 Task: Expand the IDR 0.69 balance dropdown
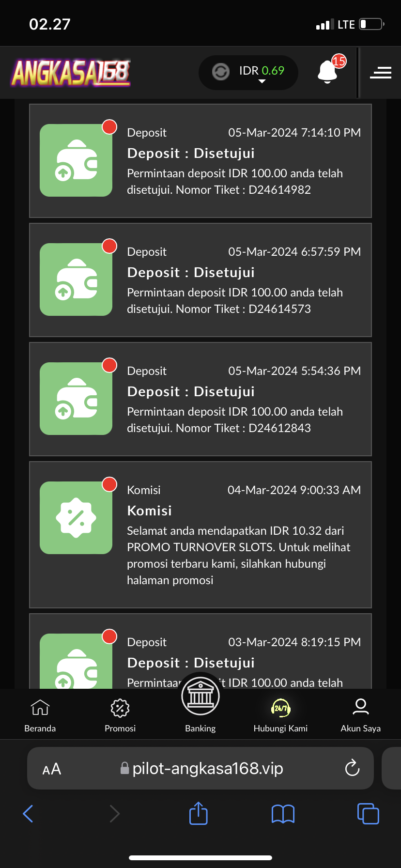[262, 81]
